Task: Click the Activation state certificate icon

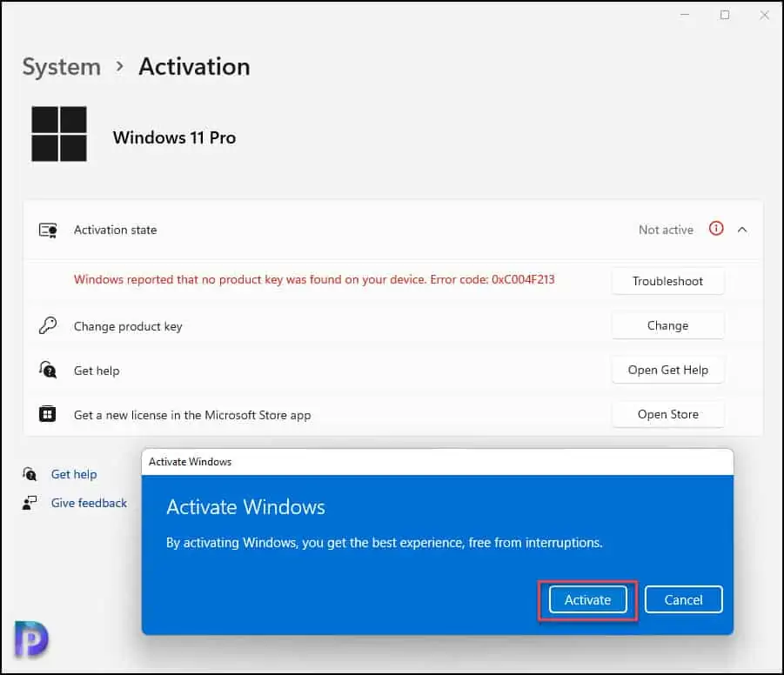Action: point(48,231)
